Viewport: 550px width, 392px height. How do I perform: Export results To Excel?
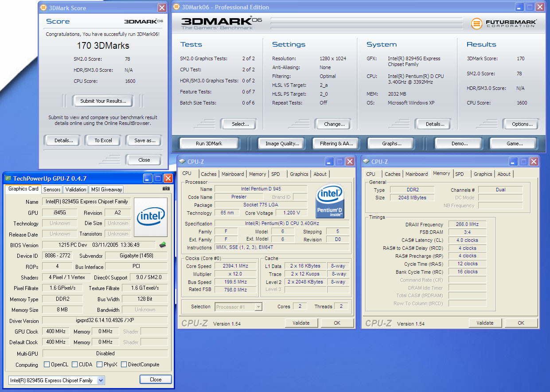pyautogui.click(x=103, y=140)
